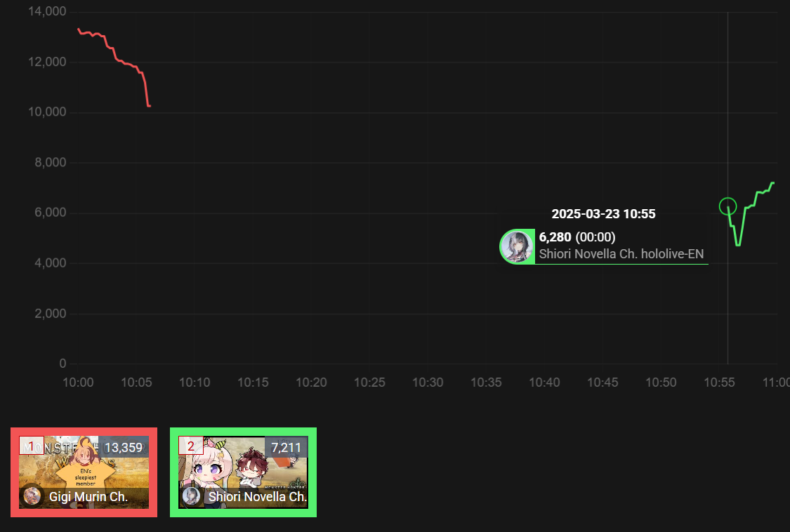Click the 6,000 y-axis label
The image size is (790, 532).
point(51,213)
